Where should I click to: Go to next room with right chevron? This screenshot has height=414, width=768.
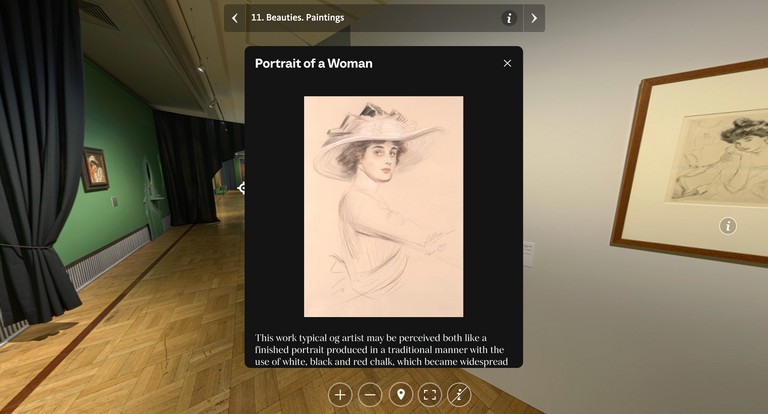pyautogui.click(x=534, y=18)
